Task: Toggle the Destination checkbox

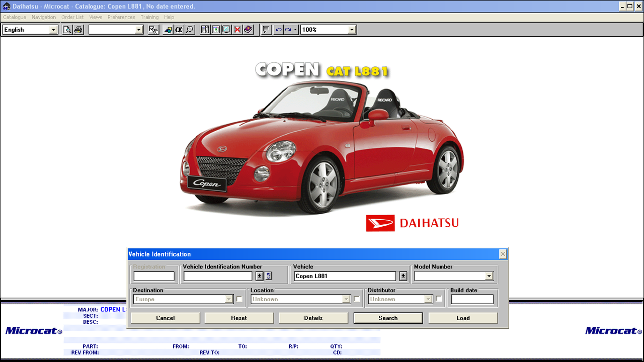Action: [239, 299]
